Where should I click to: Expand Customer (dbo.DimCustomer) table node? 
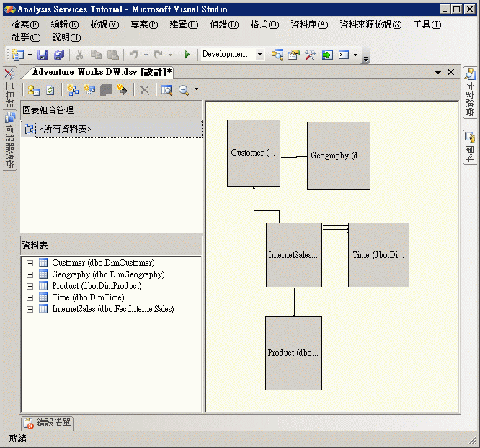click(30, 263)
